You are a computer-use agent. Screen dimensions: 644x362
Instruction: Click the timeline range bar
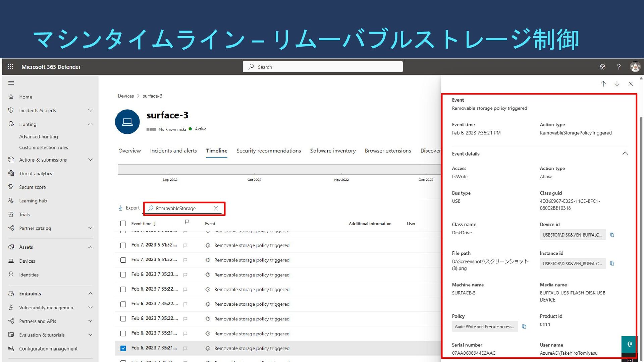point(279,169)
